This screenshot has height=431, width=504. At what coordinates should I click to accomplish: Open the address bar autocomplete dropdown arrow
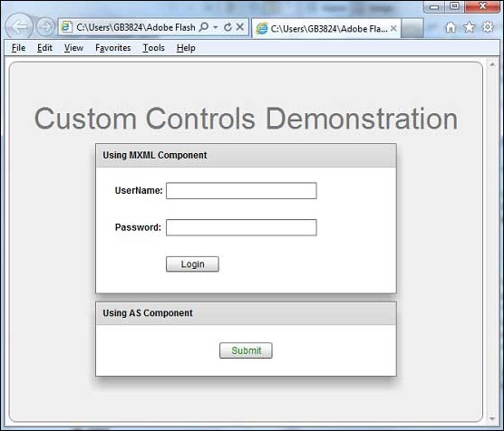[216, 27]
